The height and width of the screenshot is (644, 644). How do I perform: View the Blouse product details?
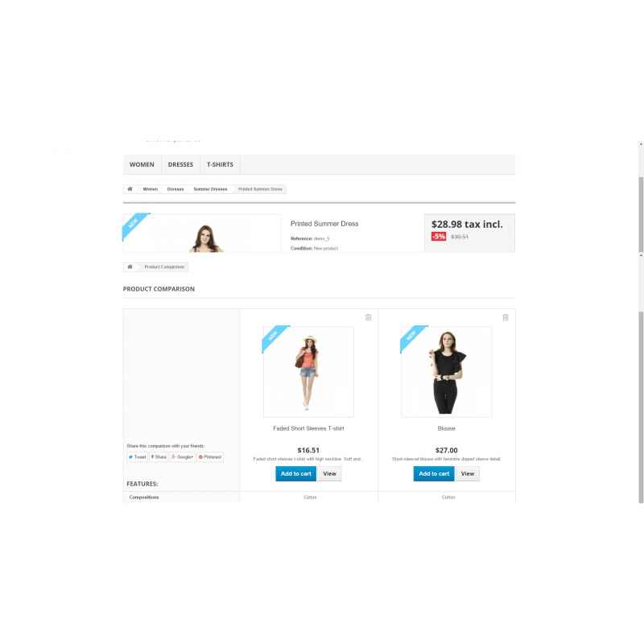click(x=468, y=473)
